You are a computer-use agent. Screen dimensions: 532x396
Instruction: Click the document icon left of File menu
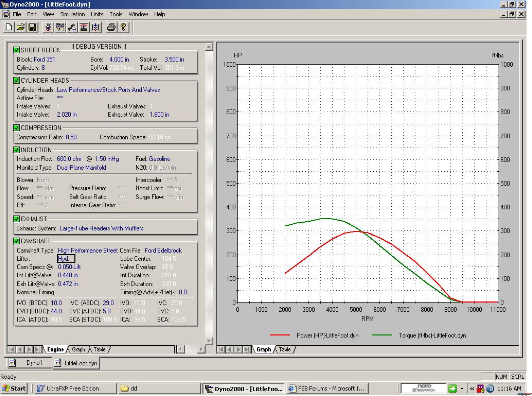pyautogui.click(x=6, y=14)
